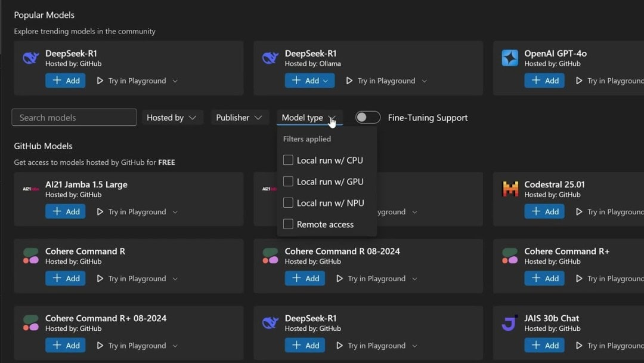The height and width of the screenshot is (363, 644).
Task: Check the Local run w/ CPU filter
Action: click(x=288, y=160)
